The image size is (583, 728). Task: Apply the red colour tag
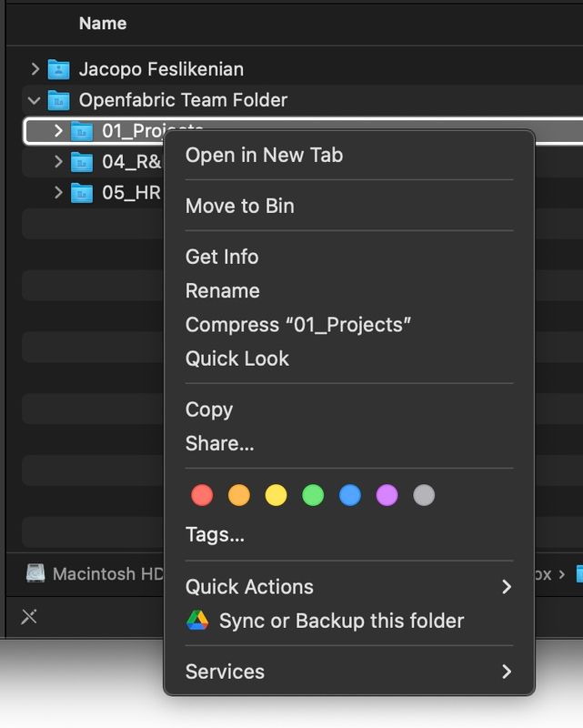point(202,495)
